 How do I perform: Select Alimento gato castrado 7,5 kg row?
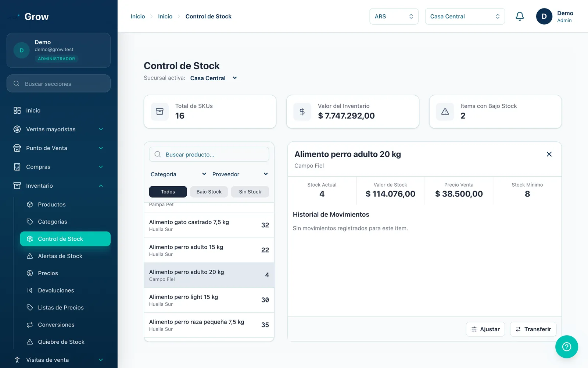[209, 225]
